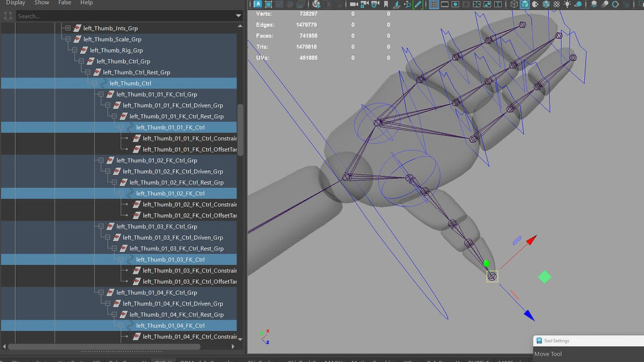This screenshot has width=644, height=362.
Task: Click the blue 'A' panel toolbar icon
Action: coord(258,4)
